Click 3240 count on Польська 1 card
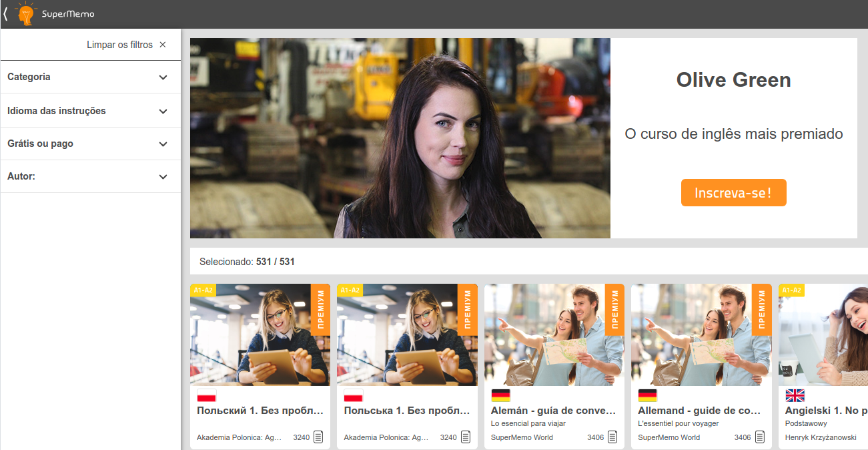 tap(448, 438)
